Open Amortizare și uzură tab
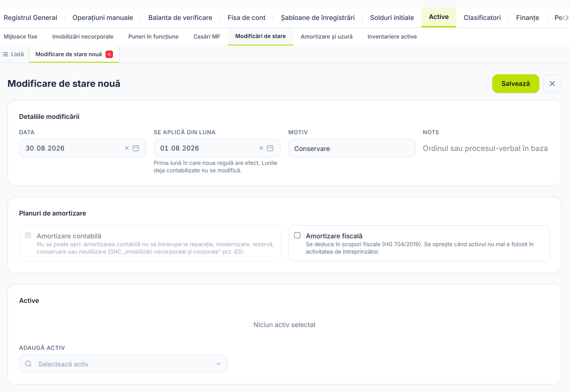 pos(327,36)
